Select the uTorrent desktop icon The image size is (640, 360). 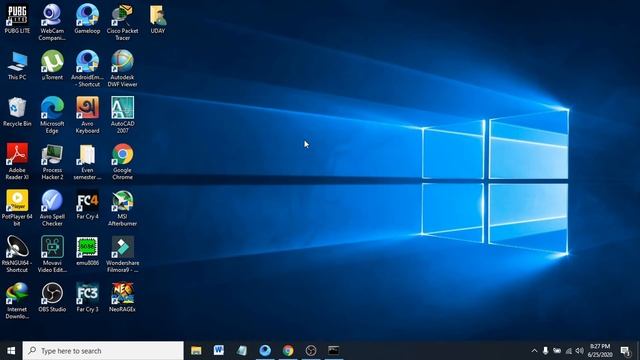coord(52,65)
